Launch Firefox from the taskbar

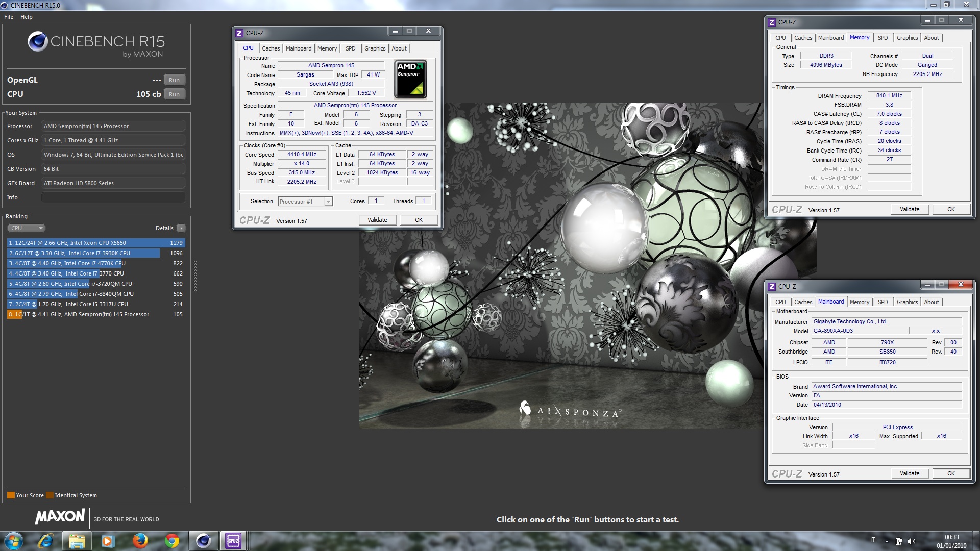click(140, 541)
